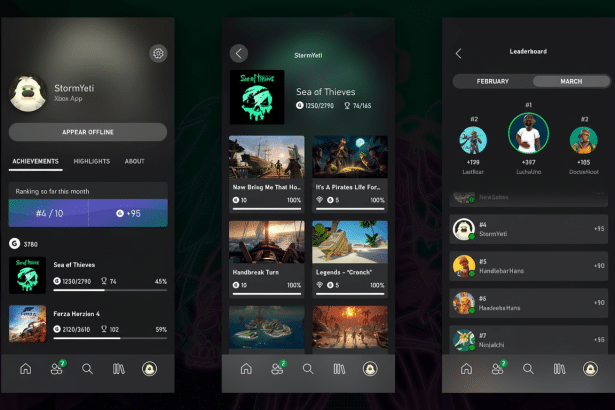Open It's A Pirates Life For achievement card
The height and width of the screenshot is (410, 615).
pyautogui.click(x=350, y=174)
